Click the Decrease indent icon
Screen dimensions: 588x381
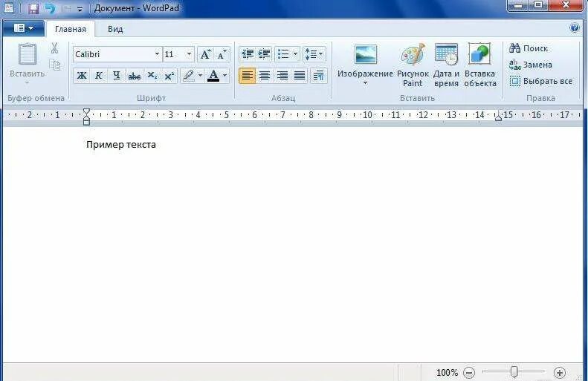(x=248, y=54)
